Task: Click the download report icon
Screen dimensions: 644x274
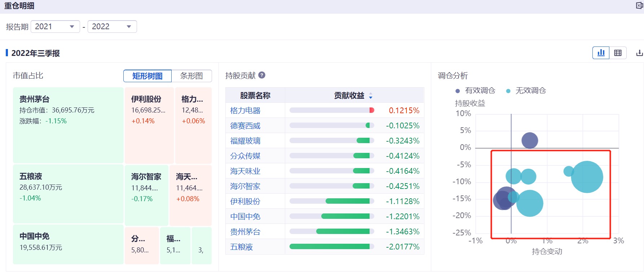Action: click(x=639, y=53)
